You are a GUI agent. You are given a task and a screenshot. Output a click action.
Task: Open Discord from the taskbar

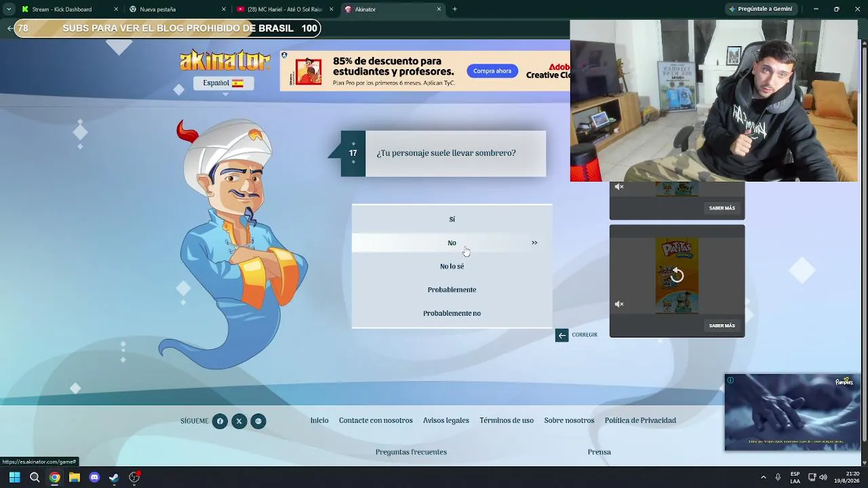click(94, 477)
